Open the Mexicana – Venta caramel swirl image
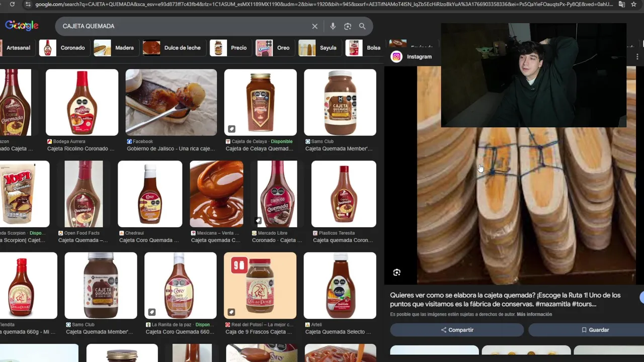 [216, 194]
